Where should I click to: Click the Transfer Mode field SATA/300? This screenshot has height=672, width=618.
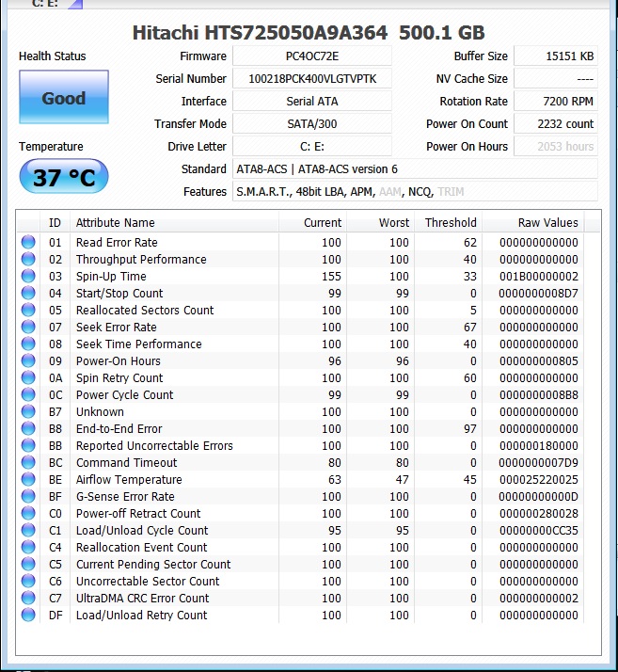[x=312, y=124]
